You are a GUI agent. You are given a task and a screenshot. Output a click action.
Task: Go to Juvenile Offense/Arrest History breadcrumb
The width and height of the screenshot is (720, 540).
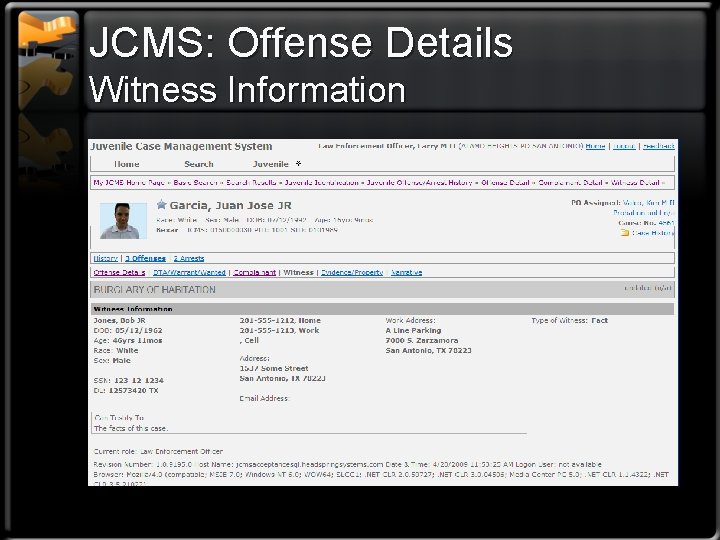coord(419,182)
